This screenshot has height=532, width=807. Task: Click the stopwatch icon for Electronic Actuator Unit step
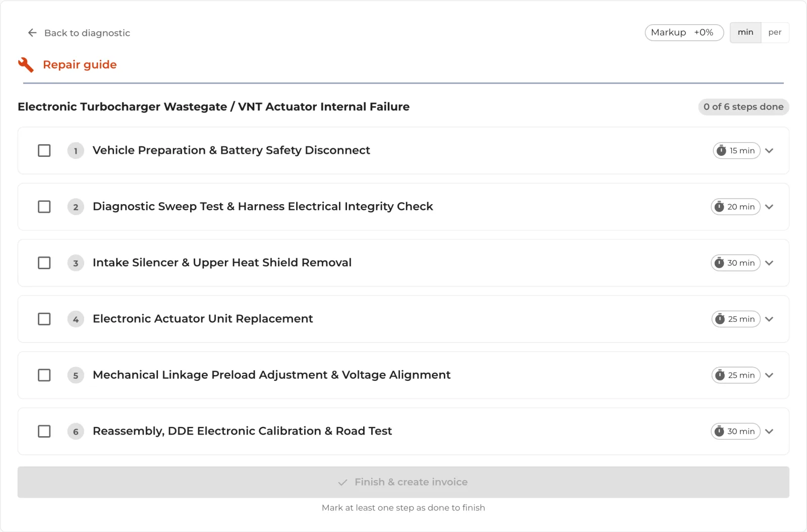720,319
